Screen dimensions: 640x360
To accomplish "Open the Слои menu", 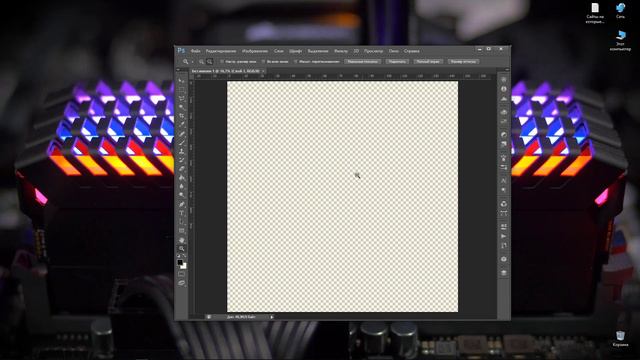I will tap(279, 51).
